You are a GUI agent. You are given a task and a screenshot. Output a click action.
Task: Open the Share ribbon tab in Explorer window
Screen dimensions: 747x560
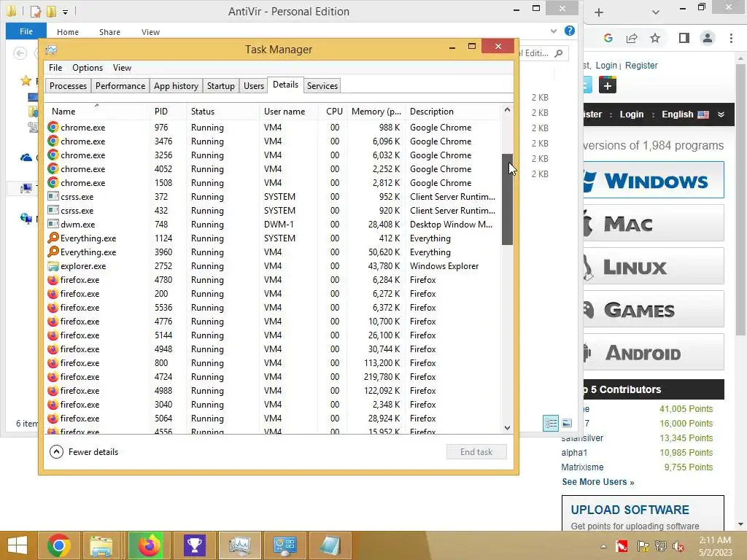109,32
